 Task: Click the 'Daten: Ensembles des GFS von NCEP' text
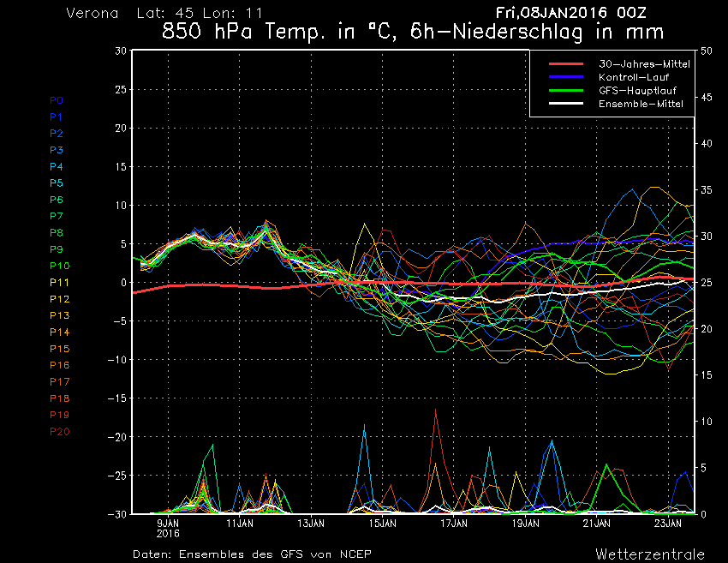(x=252, y=554)
